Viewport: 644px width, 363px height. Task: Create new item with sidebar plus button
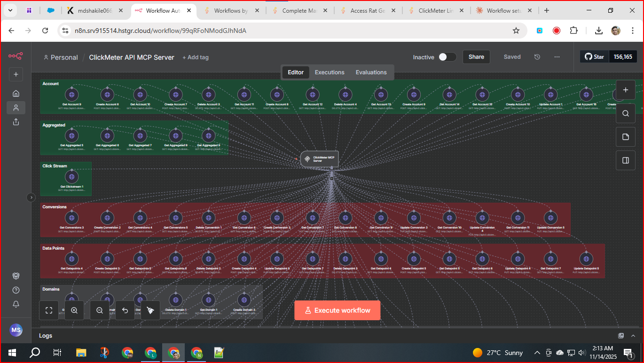click(x=16, y=74)
